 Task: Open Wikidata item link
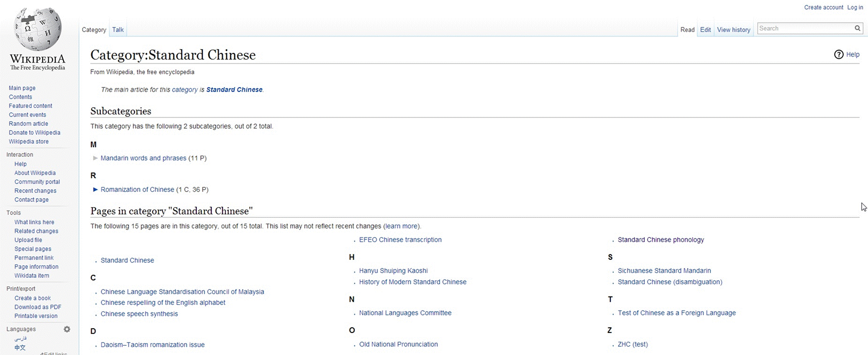coord(32,276)
